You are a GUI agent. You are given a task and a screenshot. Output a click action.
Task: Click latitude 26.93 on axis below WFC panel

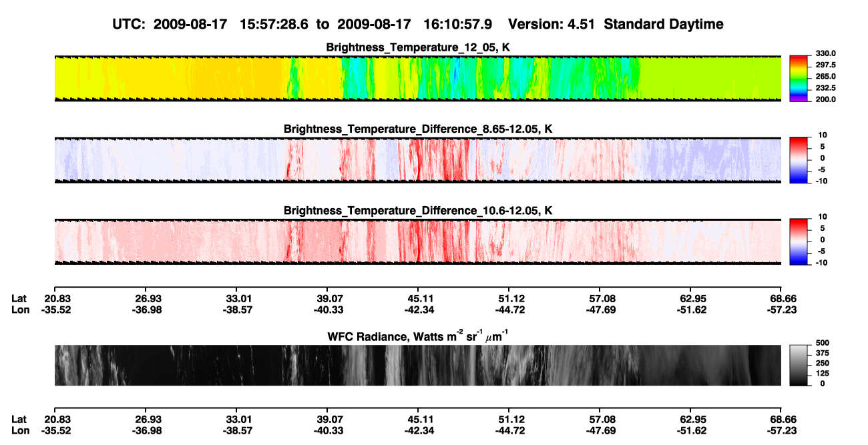pyautogui.click(x=148, y=419)
